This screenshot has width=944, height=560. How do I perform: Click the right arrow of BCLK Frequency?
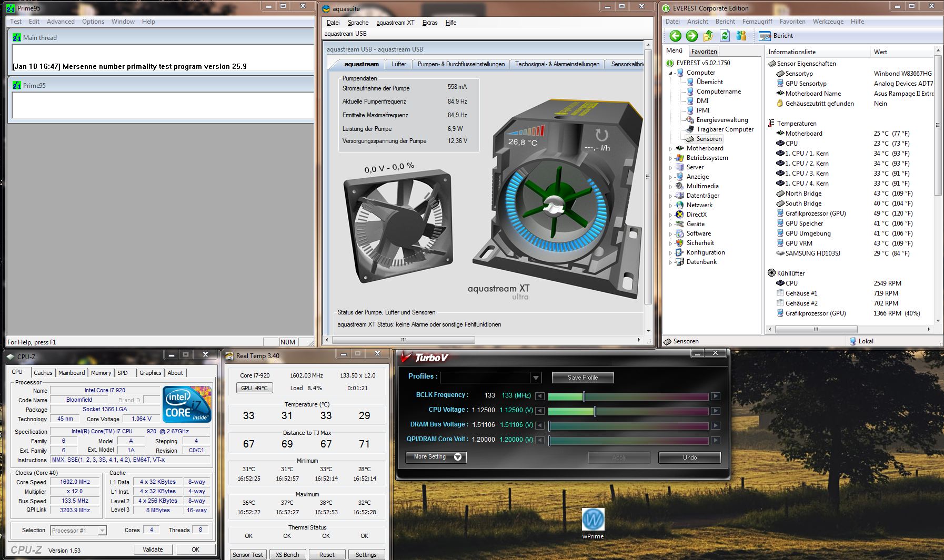(715, 396)
